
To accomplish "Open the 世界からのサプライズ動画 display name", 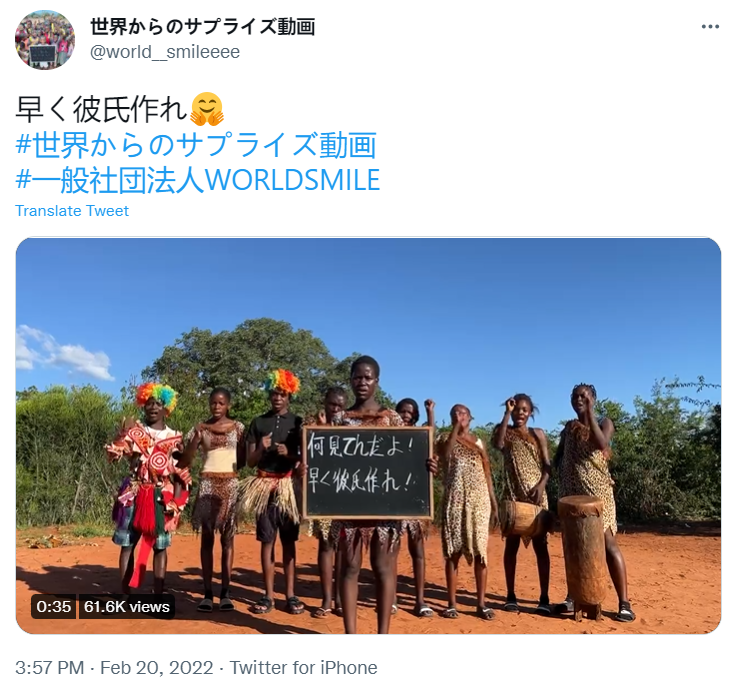I will coord(202,26).
